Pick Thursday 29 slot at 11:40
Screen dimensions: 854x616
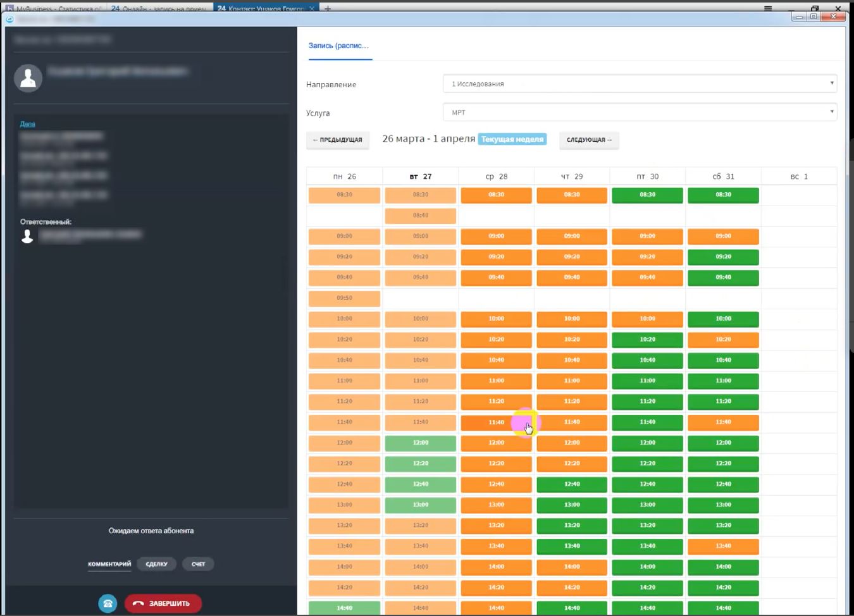(572, 422)
